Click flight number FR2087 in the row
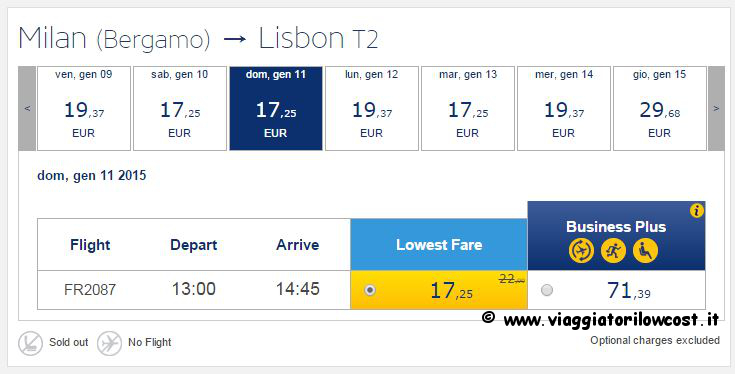This screenshot has height=374, width=735. 90,290
